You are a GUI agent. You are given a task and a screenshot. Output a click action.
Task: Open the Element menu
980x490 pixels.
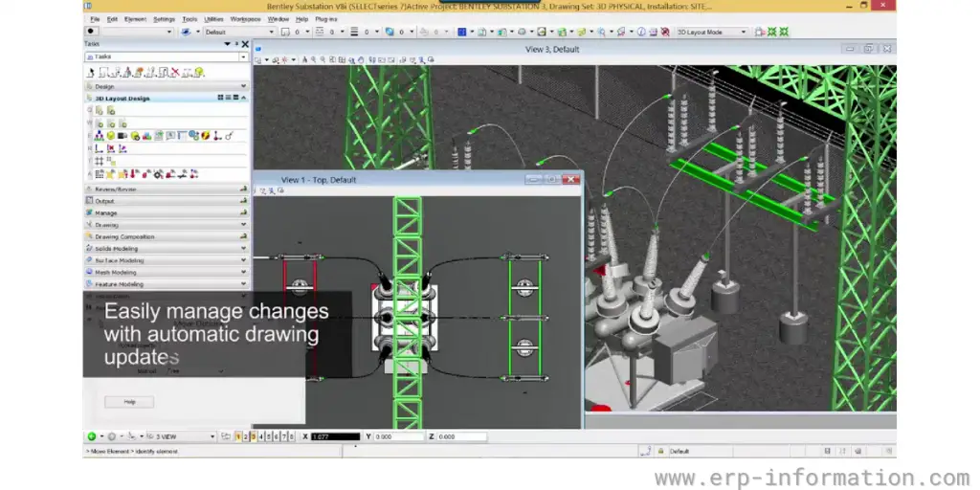point(135,19)
